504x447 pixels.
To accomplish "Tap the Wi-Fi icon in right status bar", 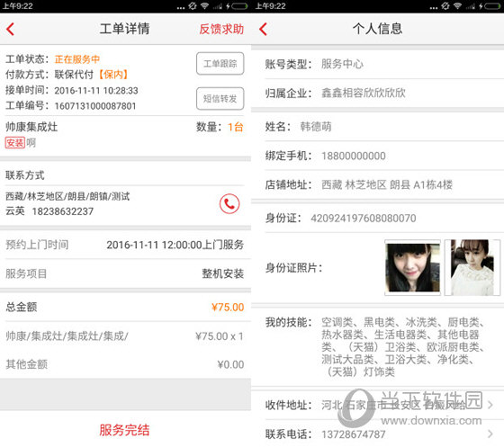I will click(x=457, y=5).
